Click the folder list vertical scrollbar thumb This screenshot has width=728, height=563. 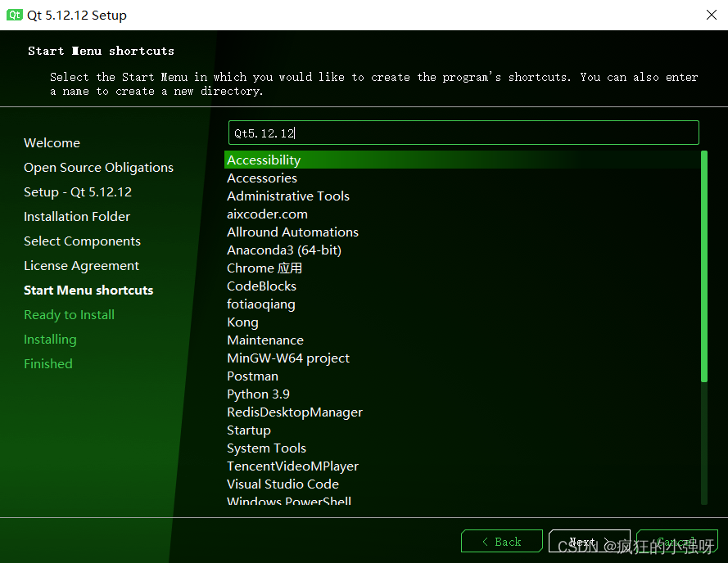point(704,267)
